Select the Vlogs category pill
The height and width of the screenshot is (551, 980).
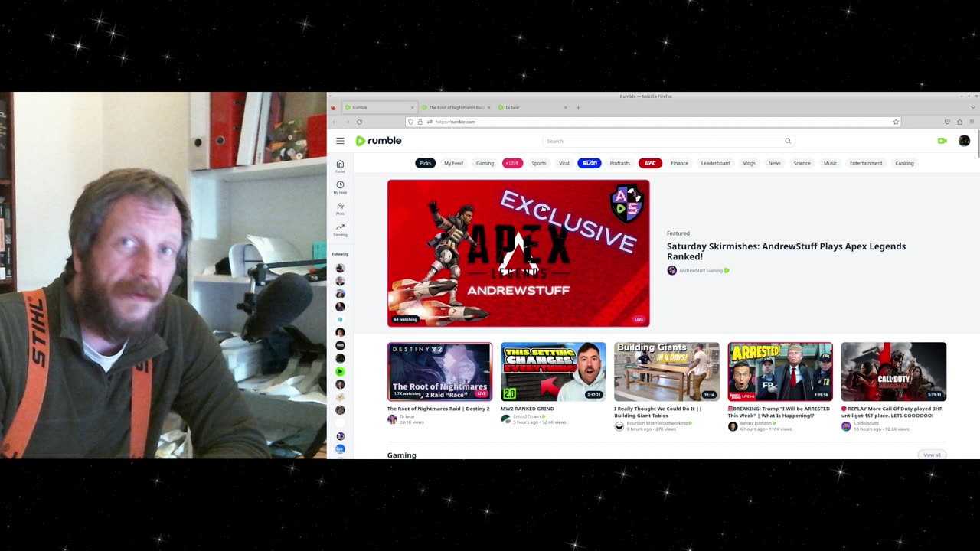(x=749, y=163)
